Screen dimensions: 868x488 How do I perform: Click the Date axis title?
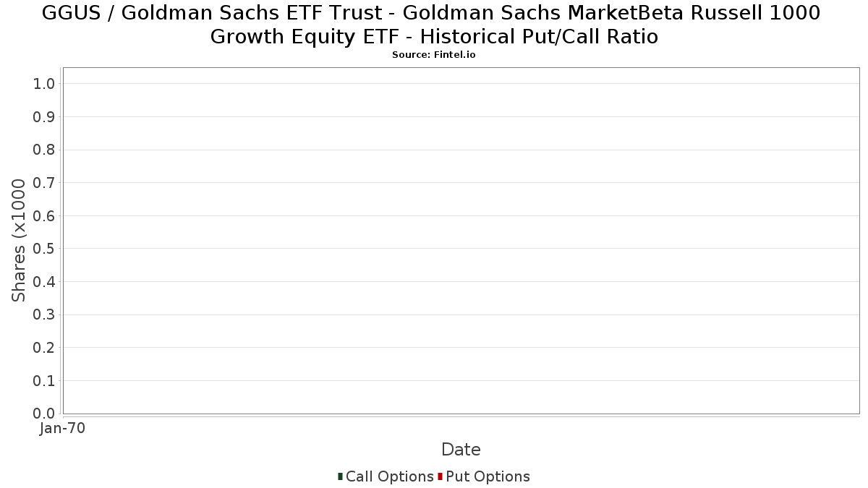[461, 450]
